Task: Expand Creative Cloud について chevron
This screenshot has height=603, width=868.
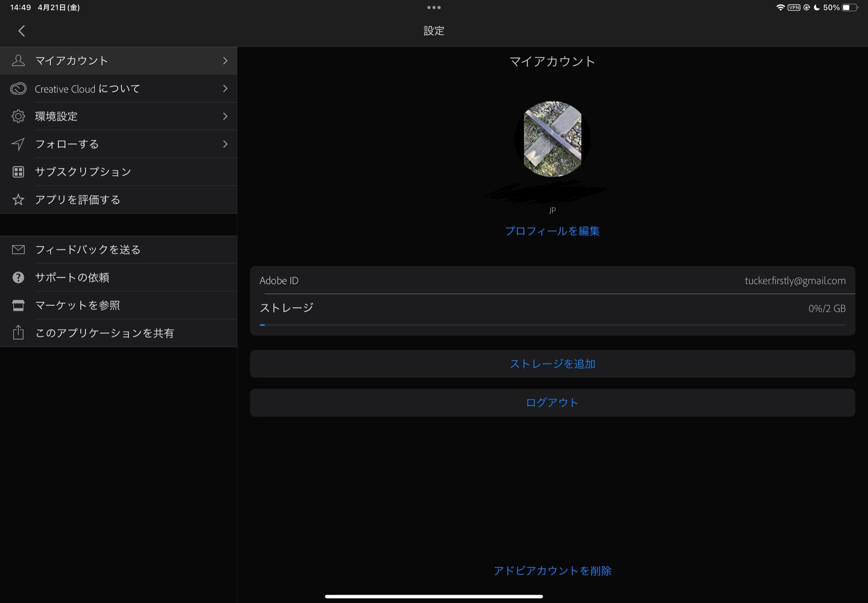Action: point(225,88)
